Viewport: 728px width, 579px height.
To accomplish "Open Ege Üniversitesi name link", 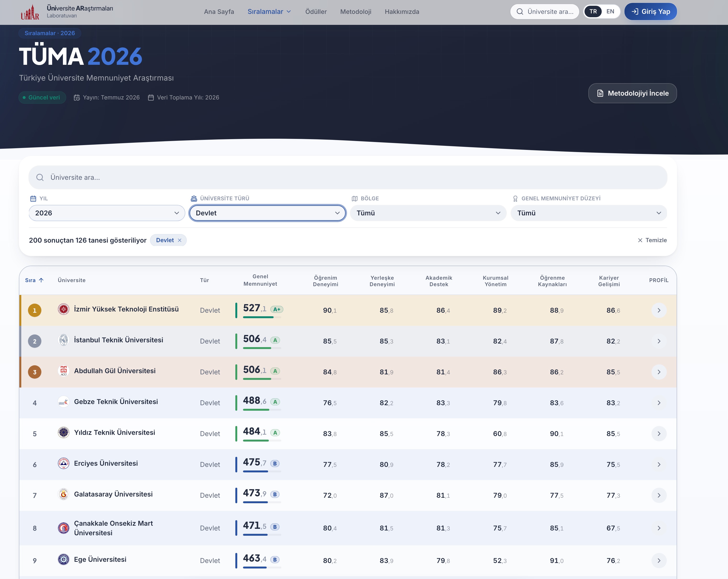I will point(100,559).
